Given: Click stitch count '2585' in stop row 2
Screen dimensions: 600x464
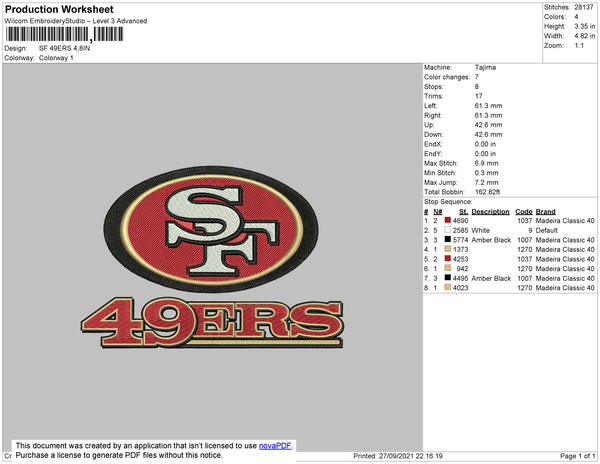Looking at the screenshot, I should (460, 230).
